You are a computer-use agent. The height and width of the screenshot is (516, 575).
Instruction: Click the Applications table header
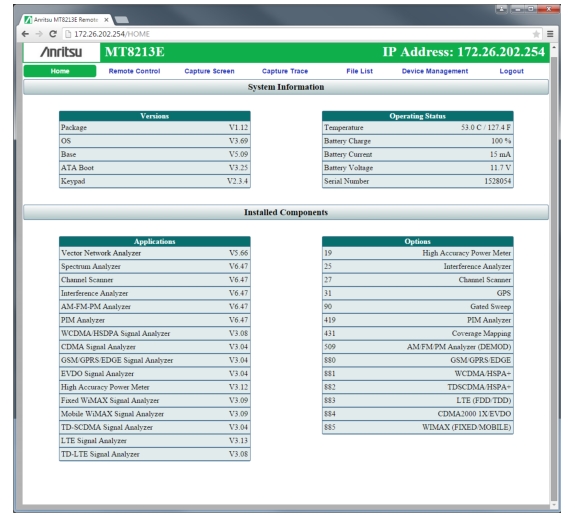pos(155,241)
